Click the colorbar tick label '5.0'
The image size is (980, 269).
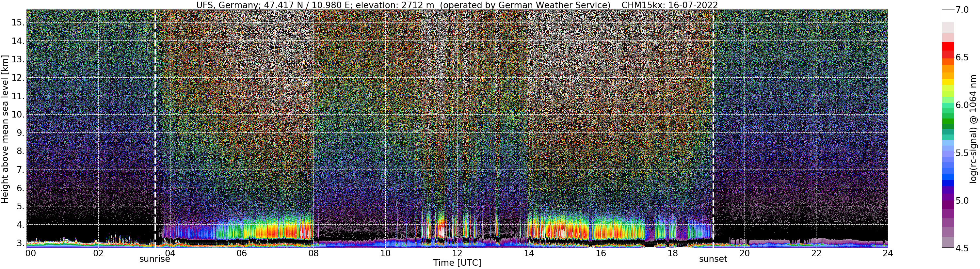962,200
